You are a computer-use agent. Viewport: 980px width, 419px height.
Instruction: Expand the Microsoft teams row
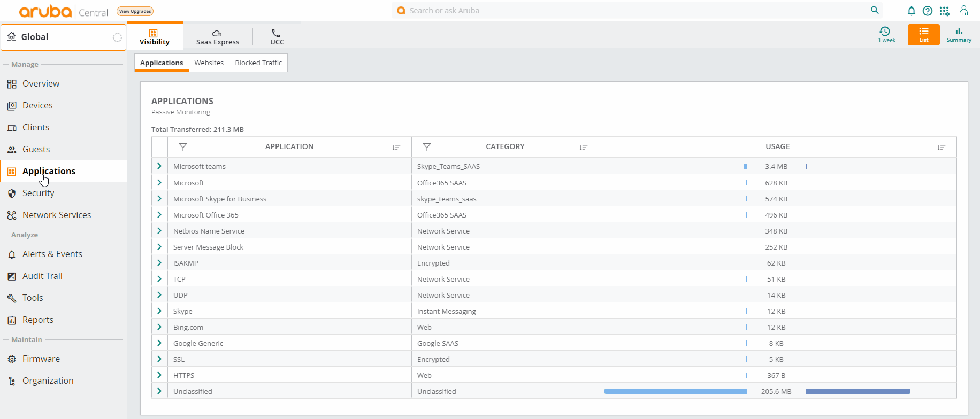coord(159,166)
